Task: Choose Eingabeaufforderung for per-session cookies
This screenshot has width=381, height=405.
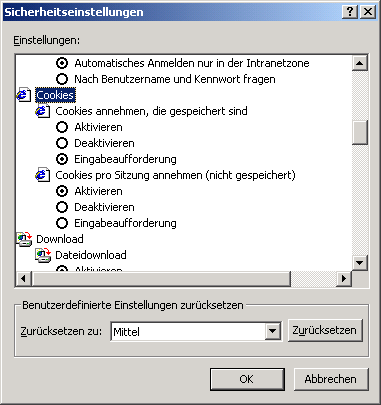Action: click(62, 223)
